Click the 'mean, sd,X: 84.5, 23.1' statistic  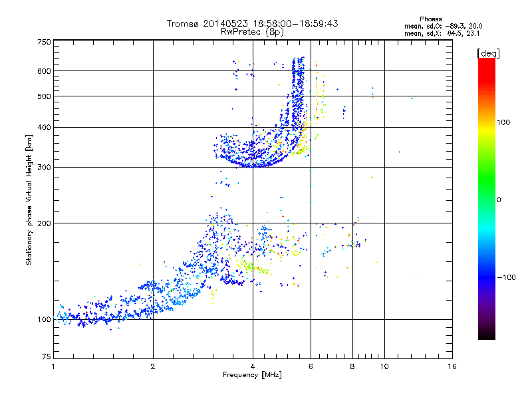(x=442, y=33)
